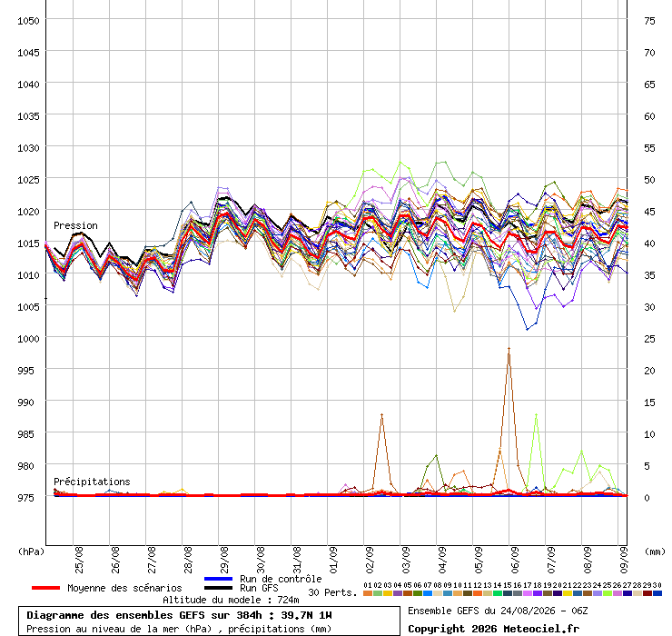Click the 975 pressure axis value
Viewport: 672px width, 636px height.
coord(25,498)
